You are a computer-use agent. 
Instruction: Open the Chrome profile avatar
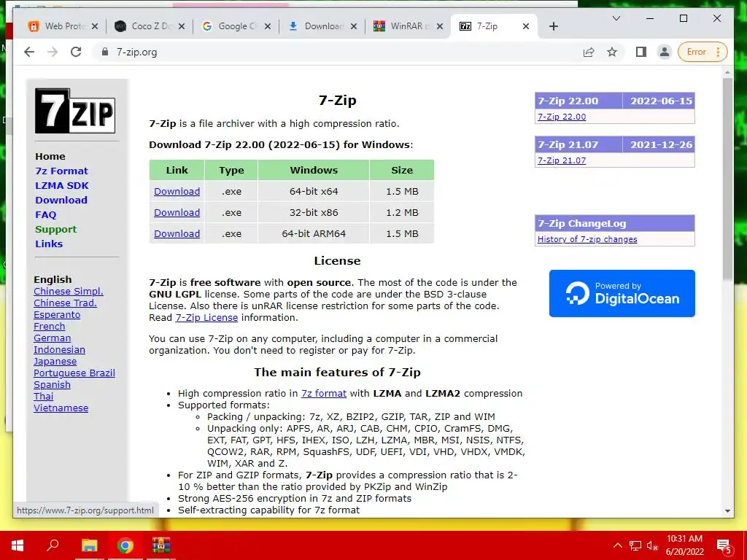pyautogui.click(x=664, y=52)
